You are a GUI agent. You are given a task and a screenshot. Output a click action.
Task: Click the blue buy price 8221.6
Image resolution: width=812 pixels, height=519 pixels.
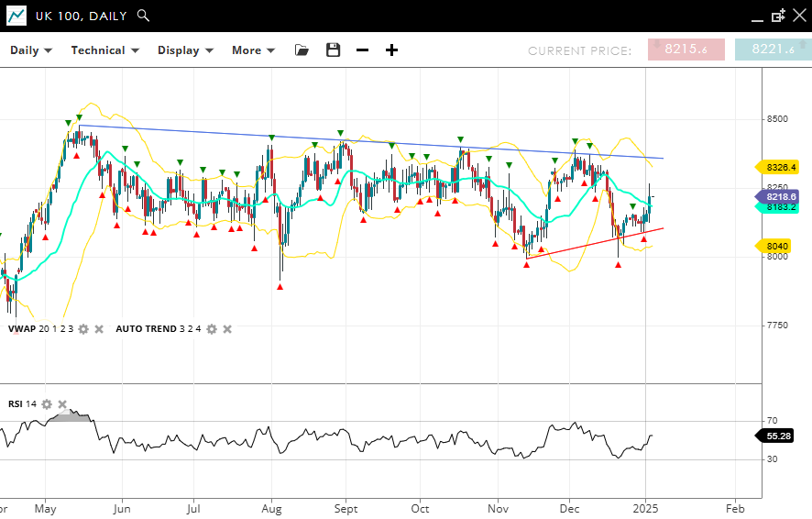pyautogui.click(x=773, y=50)
